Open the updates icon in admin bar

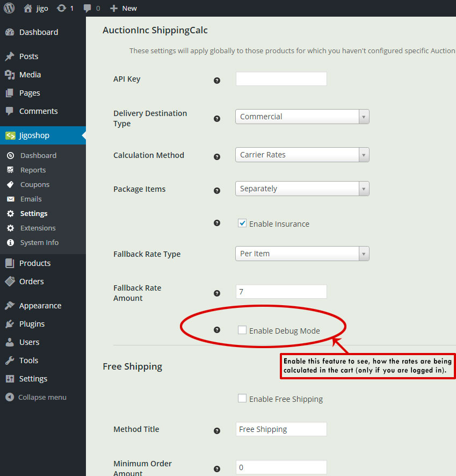[x=62, y=8]
